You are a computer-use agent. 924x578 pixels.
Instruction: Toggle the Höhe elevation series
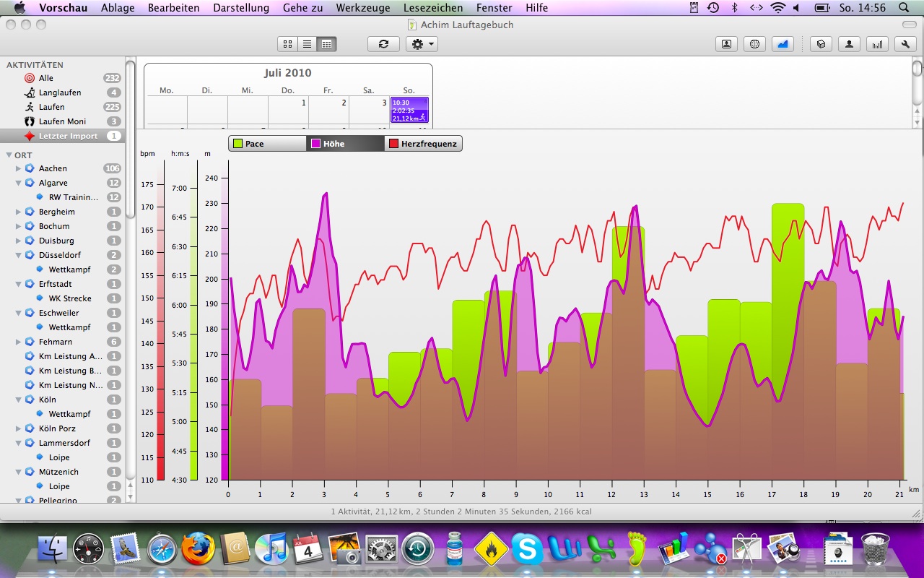(x=345, y=144)
